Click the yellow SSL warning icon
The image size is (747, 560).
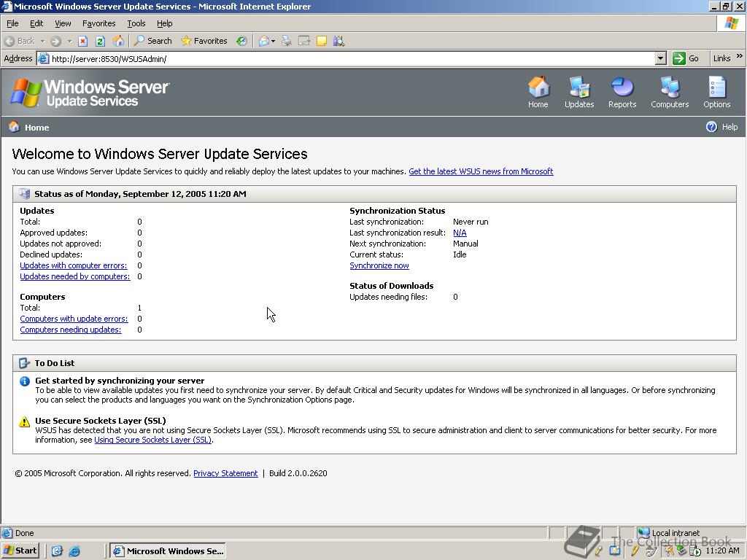[24, 421]
